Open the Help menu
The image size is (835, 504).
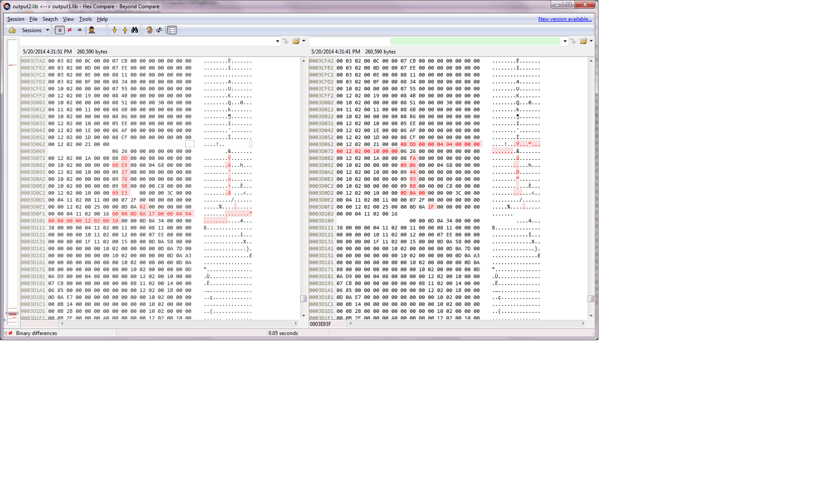pyautogui.click(x=102, y=19)
